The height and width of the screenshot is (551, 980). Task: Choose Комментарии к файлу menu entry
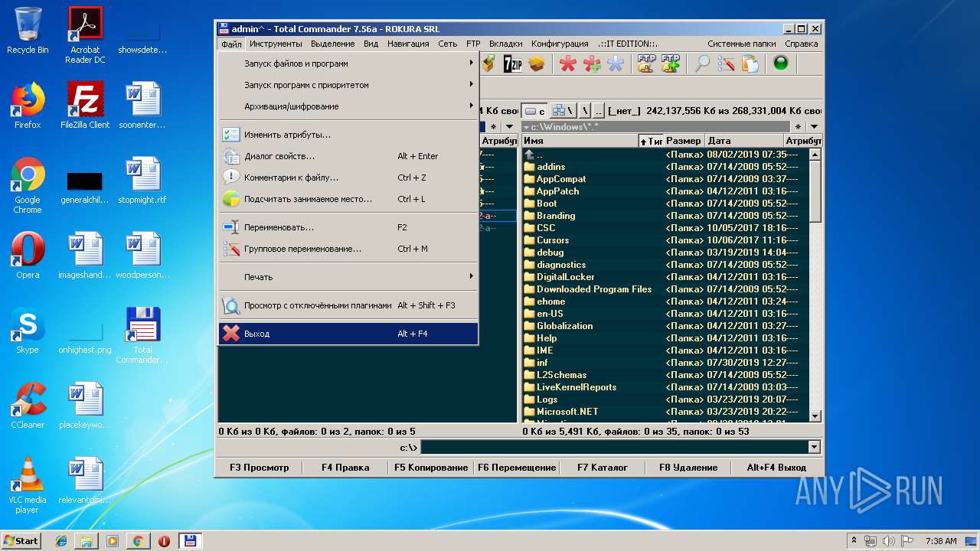348,178
